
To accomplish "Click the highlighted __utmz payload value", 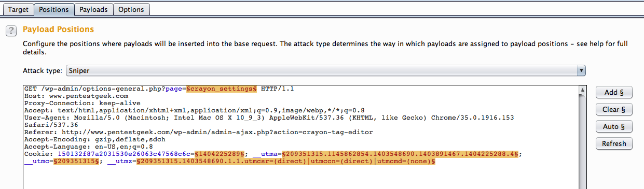I will [285, 162].
